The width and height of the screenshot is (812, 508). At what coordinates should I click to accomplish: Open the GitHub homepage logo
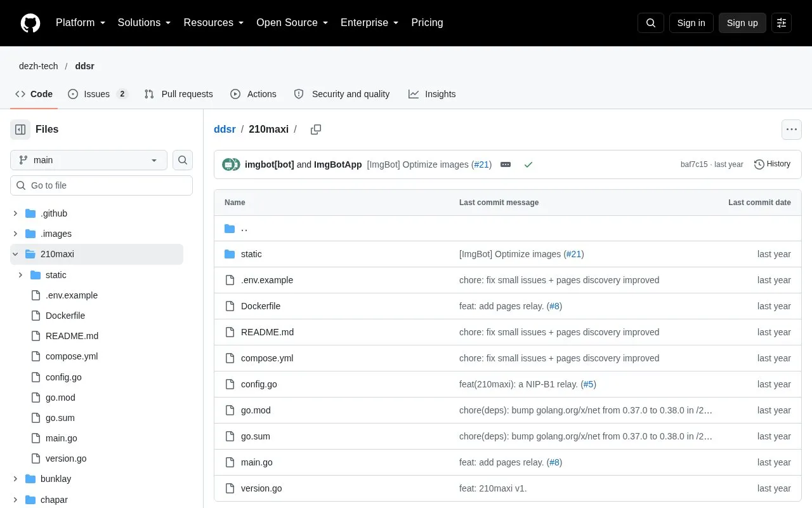pyautogui.click(x=30, y=23)
